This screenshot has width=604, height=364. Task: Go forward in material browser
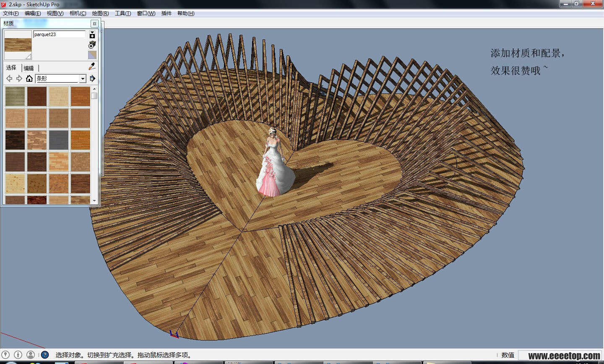point(19,78)
